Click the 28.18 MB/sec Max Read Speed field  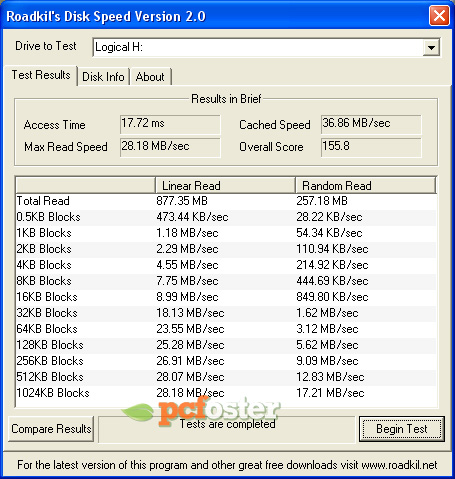(170, 147)
